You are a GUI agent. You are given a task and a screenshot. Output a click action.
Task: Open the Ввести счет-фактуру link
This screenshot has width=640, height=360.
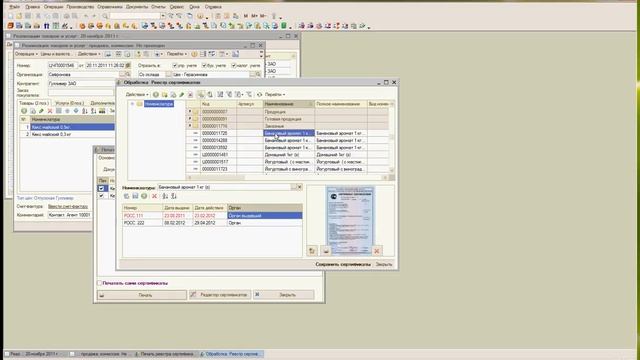[x=68, y=207]
